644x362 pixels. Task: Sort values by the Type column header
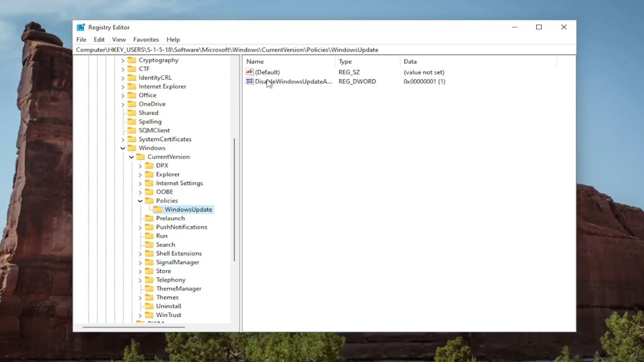tap(368, 61)
